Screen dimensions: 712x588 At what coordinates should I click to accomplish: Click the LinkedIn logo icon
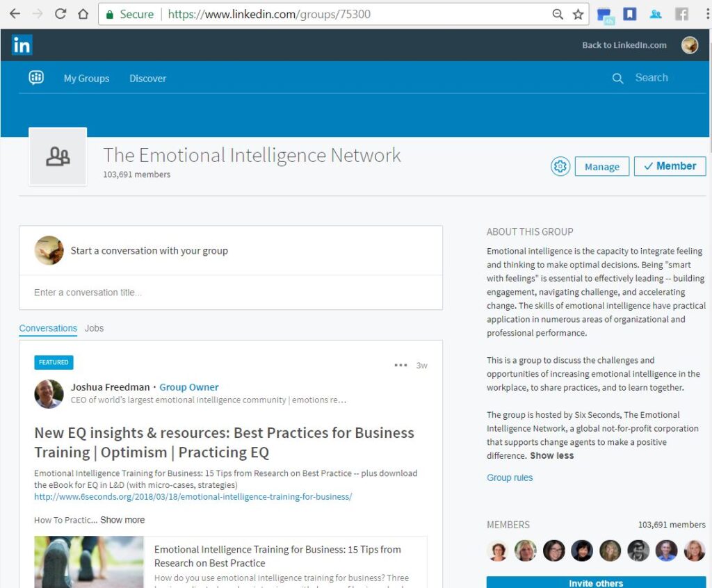(22, 45)
